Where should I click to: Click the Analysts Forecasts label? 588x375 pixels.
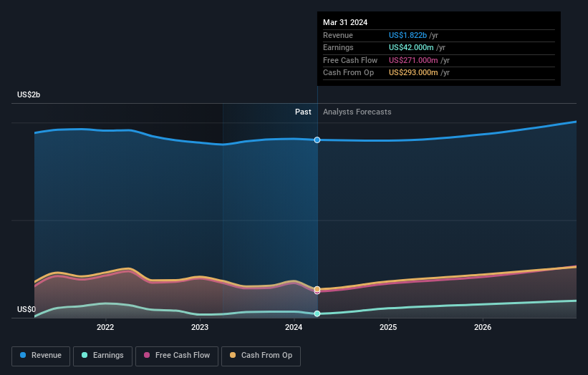pyautogui.click(x=357, y=112)
